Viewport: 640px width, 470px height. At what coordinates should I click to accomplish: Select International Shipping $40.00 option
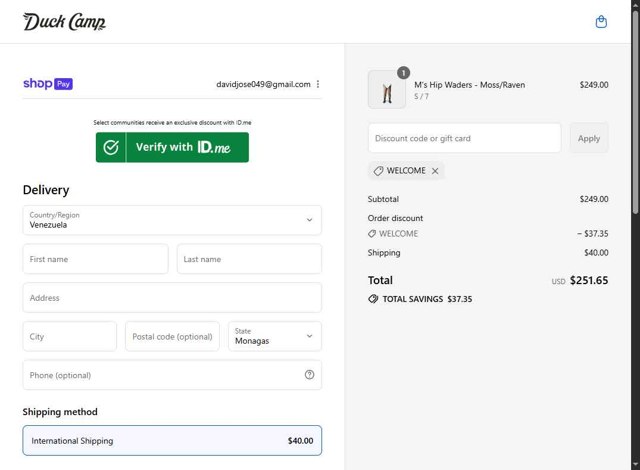click(172, 441)
